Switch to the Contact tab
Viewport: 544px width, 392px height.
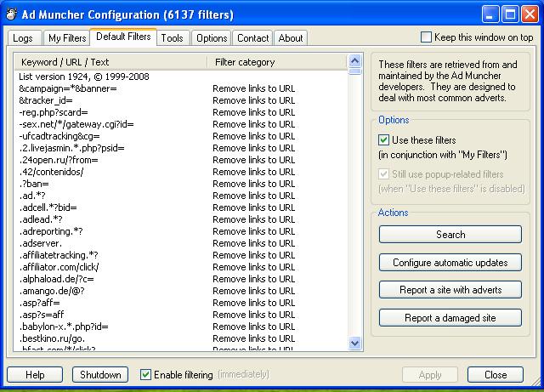[253, 38]
